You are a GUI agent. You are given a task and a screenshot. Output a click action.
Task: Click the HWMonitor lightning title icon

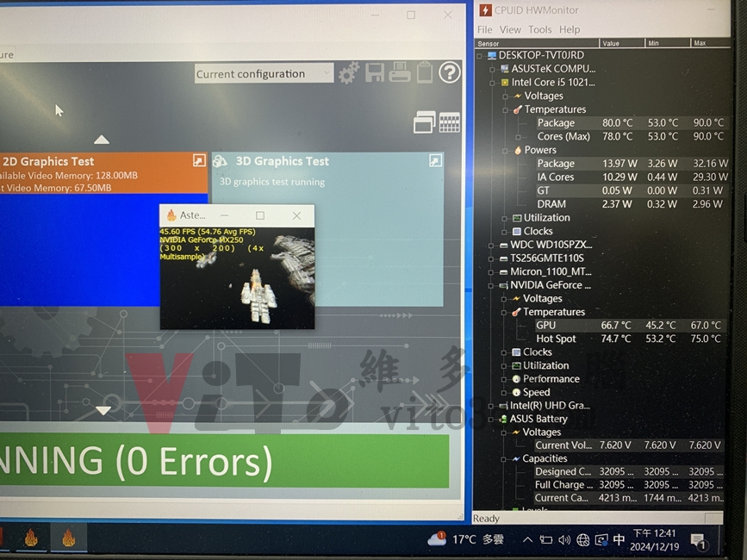point(485,10)
